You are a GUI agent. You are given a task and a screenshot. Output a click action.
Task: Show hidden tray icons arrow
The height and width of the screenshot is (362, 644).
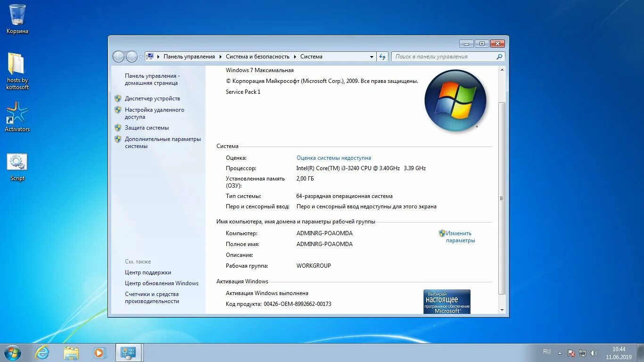point(560,353)
